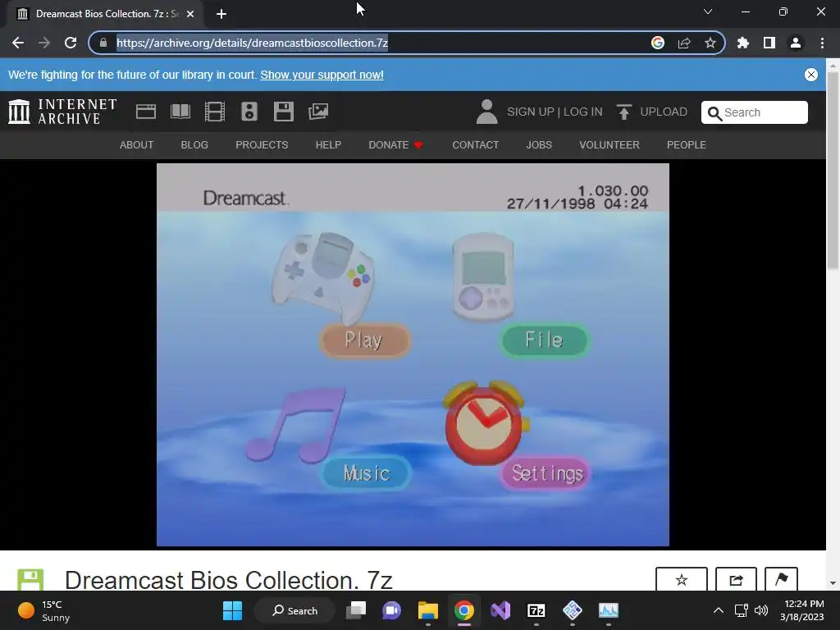840x630 pixels.
Task: Open the BLOG menu item
Action: coord(194,144)
